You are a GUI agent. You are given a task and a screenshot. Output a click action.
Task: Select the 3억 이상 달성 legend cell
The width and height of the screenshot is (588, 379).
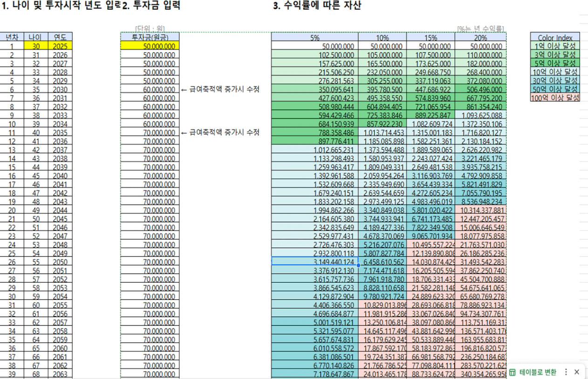click(555, 54)
